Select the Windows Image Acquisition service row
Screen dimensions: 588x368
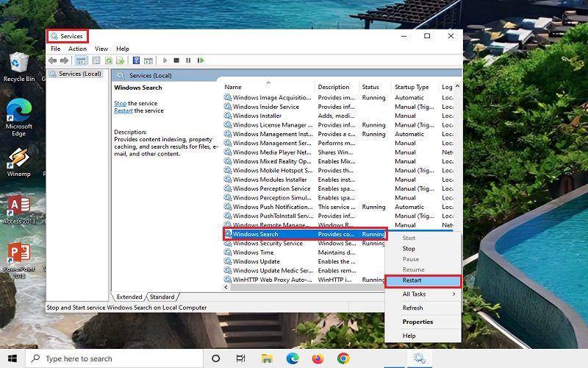338,98
